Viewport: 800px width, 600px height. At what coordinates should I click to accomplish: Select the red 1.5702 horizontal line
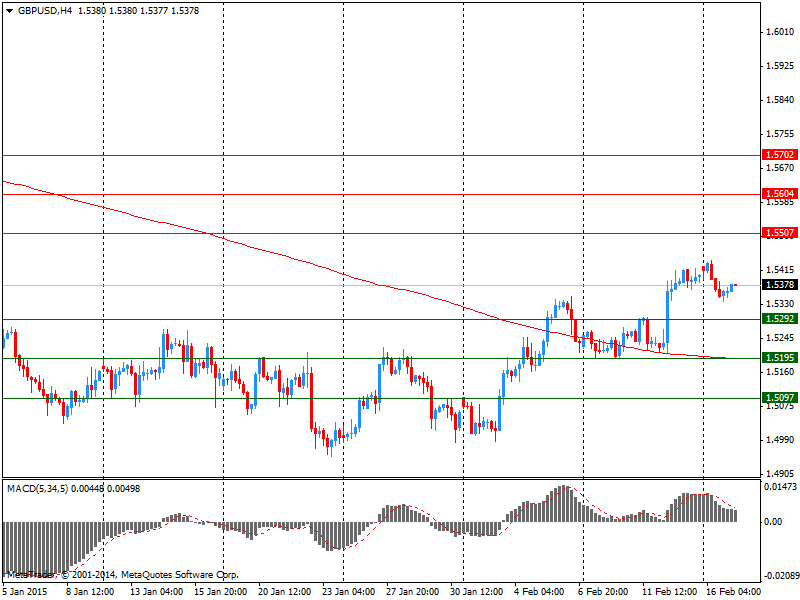point(381,155)
